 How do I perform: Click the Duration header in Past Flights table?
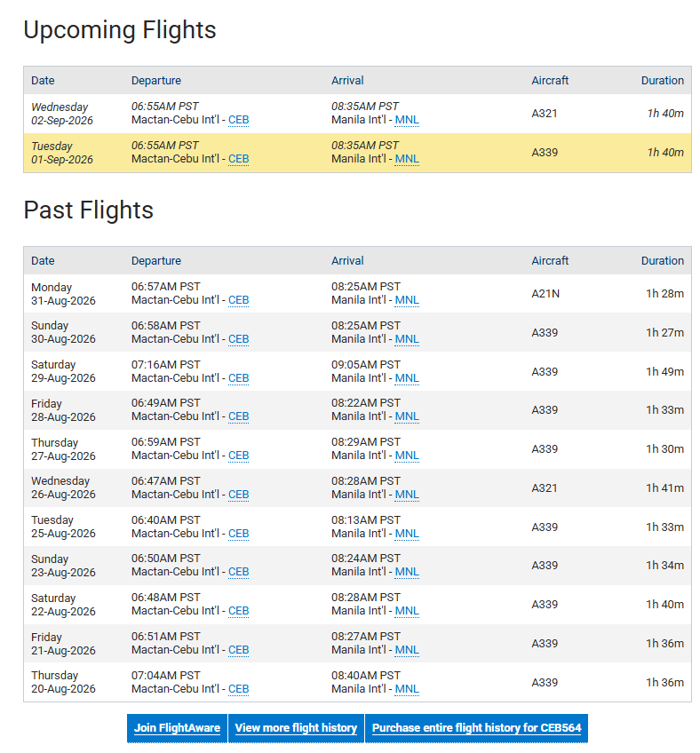(662, 261)
